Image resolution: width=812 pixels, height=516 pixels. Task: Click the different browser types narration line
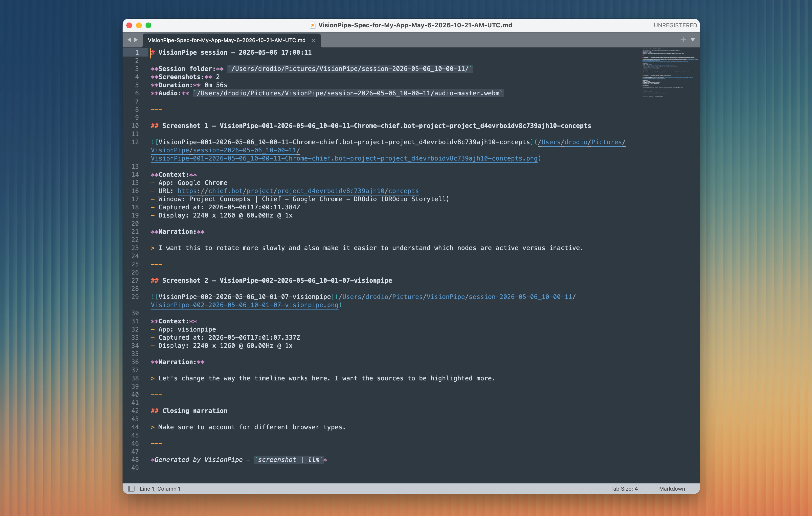pos(248,427)
